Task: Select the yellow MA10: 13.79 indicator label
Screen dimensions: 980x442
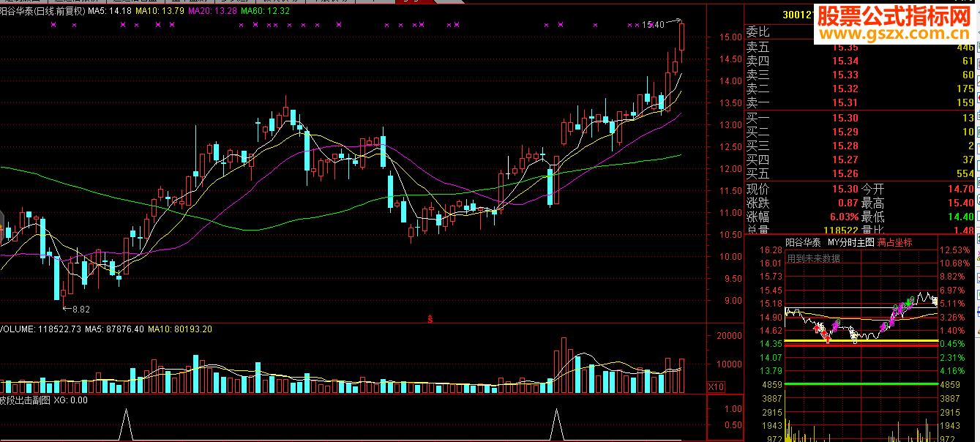Action: click(160, 11)
